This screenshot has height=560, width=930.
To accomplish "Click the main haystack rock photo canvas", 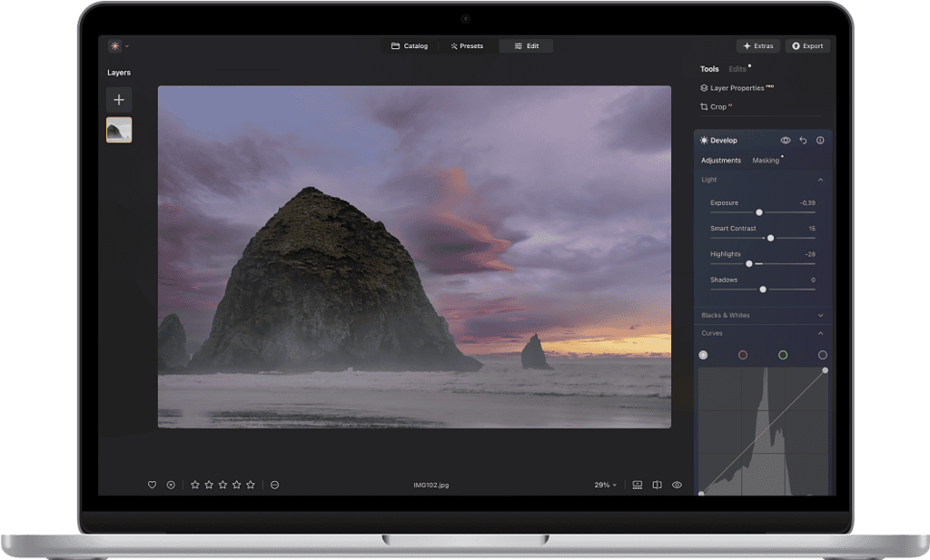I will 414,257.
